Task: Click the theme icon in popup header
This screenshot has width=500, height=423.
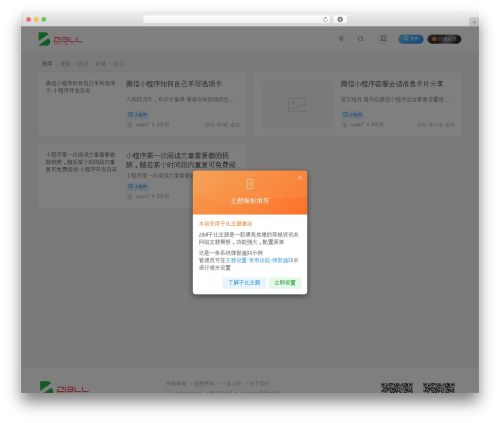Action: (250, 184)
